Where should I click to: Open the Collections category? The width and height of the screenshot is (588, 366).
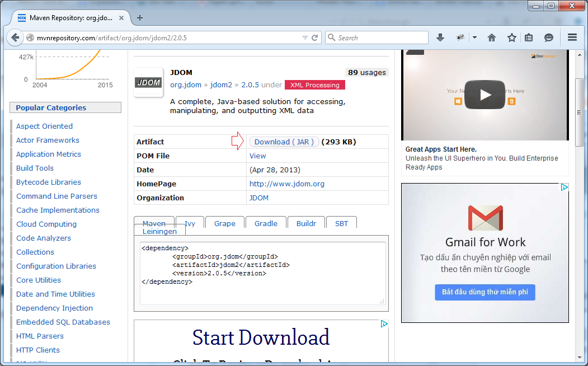(35, 252)
